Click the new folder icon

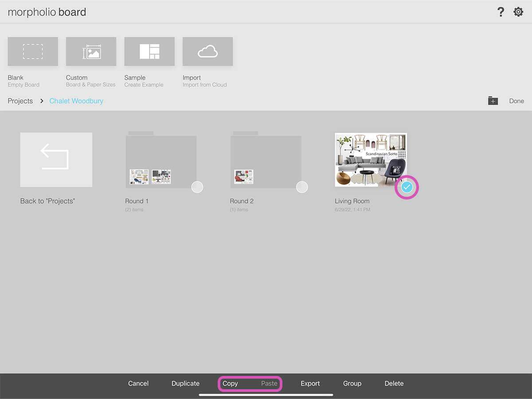[493, 101]
